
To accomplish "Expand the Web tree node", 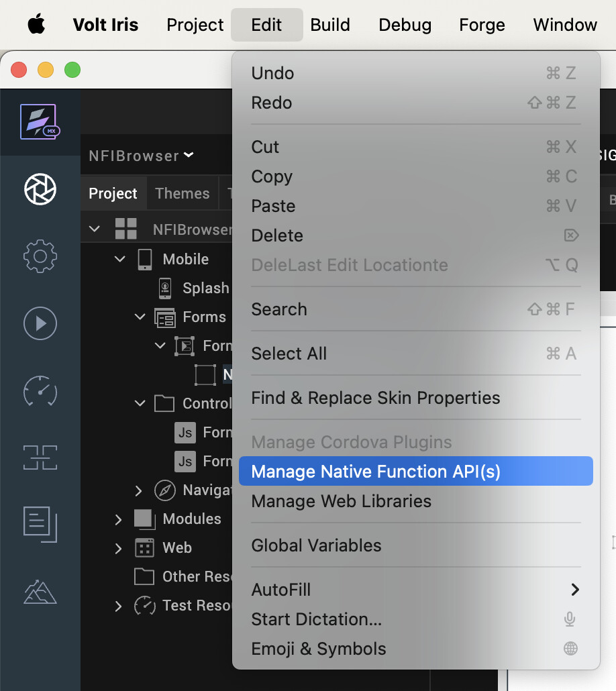I will (x=118, y=548).
